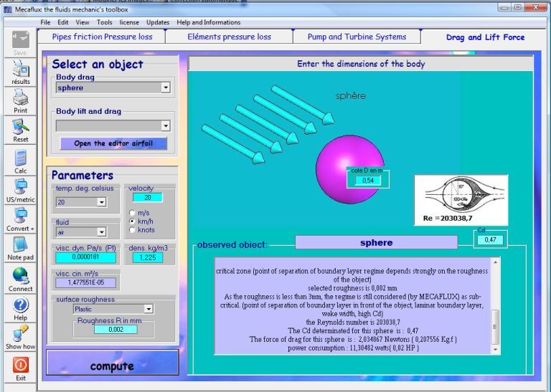The image size is (551, 392).
Task: Click the 'force of drag' result line
Action: pos(353,340)
